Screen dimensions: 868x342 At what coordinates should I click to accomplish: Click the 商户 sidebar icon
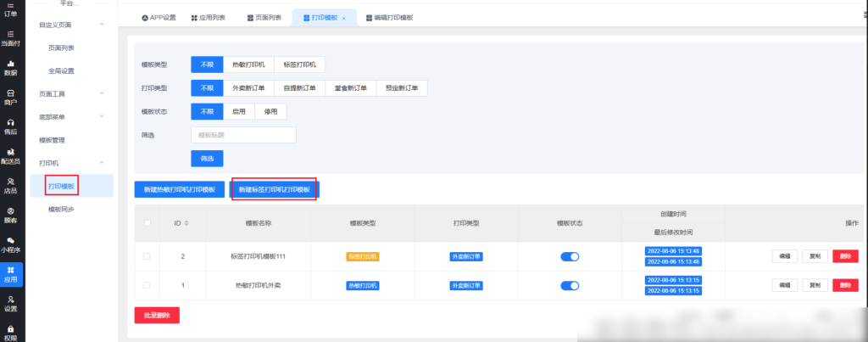[10, 97]
